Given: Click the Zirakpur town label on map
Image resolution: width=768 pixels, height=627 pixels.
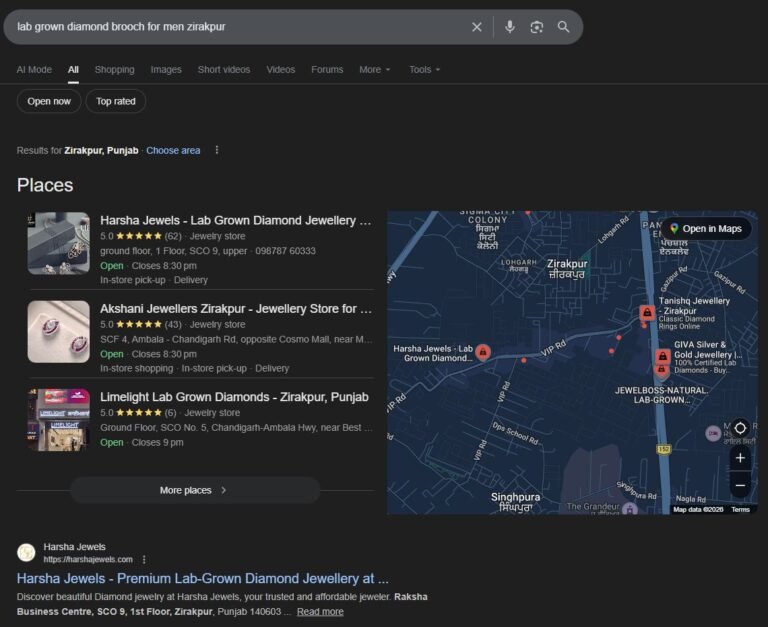Looking at the screenshot, I should point(567,268).
